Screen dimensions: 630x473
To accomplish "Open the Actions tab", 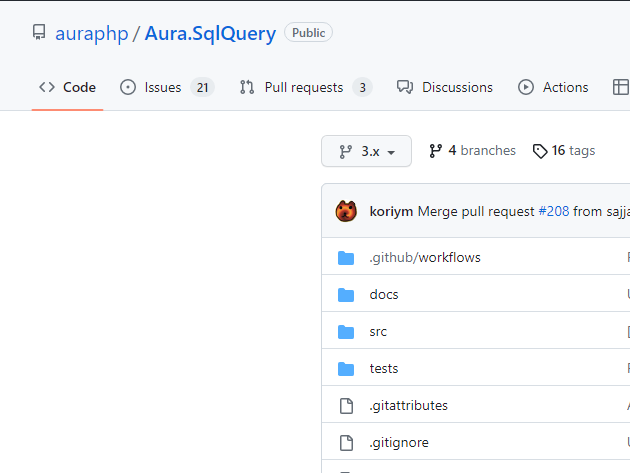I will [553, 87].
